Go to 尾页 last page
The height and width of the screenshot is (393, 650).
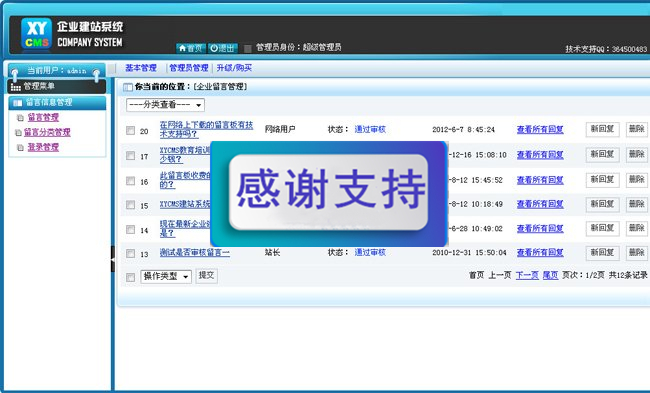point(551,275)
